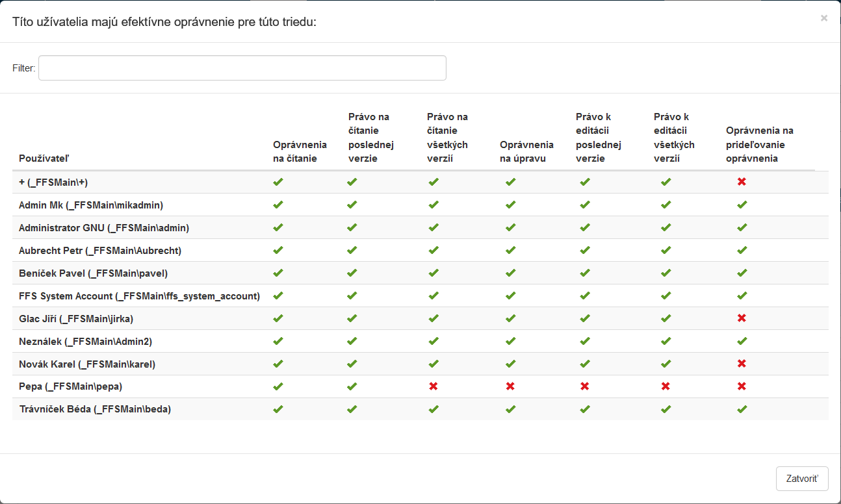The image size is (841, 504).
Task: Click the Zatvoriť button
Action: point(801,479)
